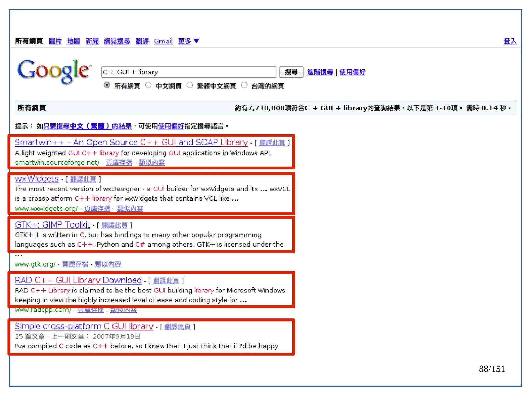Click the 登入 sign-in link

point(510,41)
